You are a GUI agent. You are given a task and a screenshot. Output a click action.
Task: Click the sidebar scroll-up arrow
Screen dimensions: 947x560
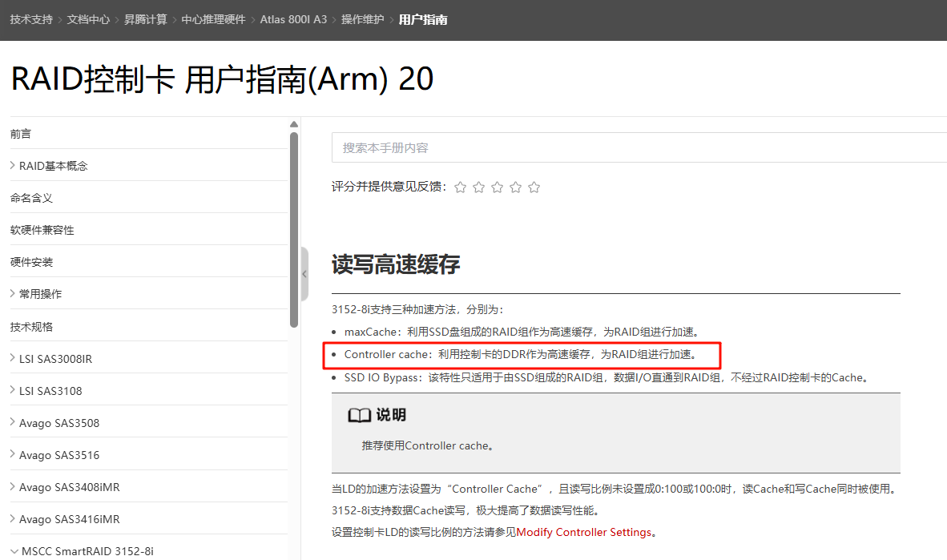294,125
